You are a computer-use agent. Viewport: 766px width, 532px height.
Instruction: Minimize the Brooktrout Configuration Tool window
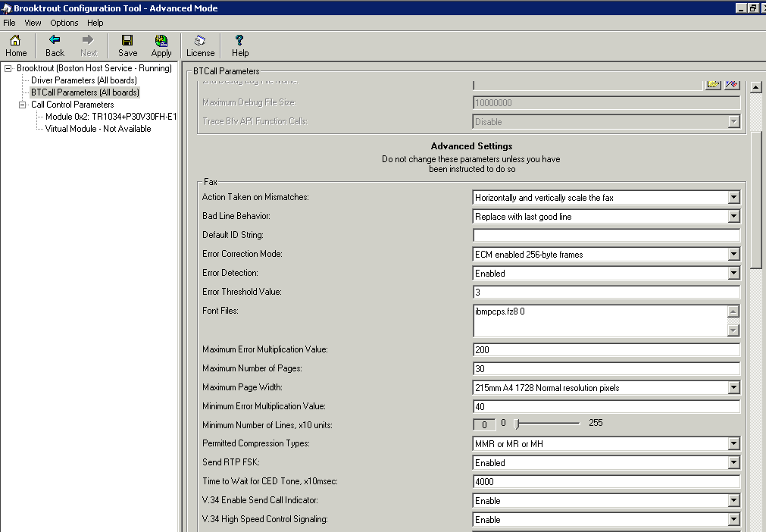[740, 8]
